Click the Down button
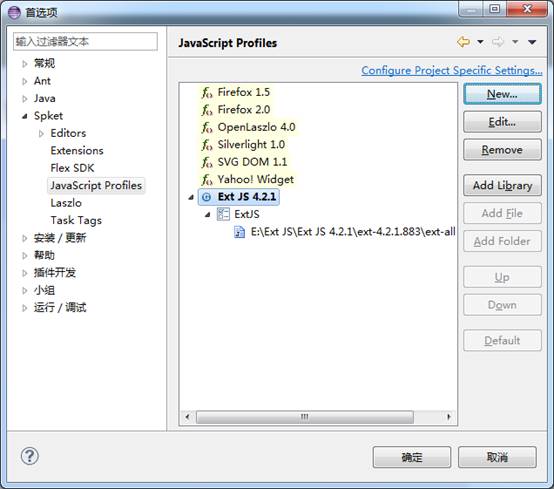Image resolution: width=554 pixels, height=489 pixels. click(502, 305)
